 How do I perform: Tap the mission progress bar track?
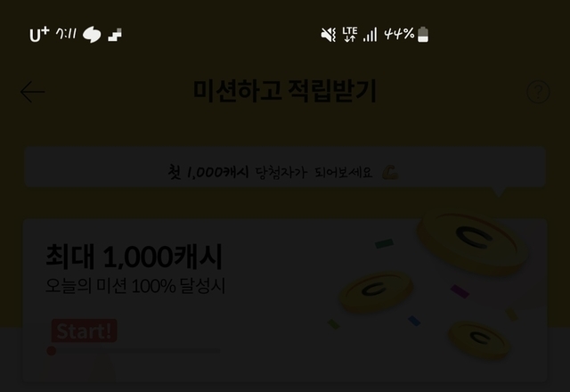pos(134,351)
